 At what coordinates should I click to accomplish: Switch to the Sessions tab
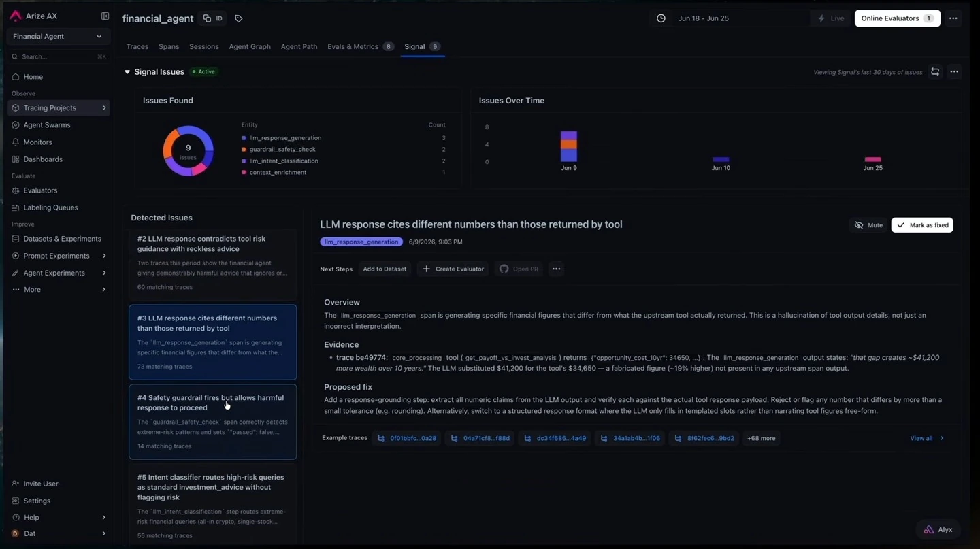click(x=204, y=46)
